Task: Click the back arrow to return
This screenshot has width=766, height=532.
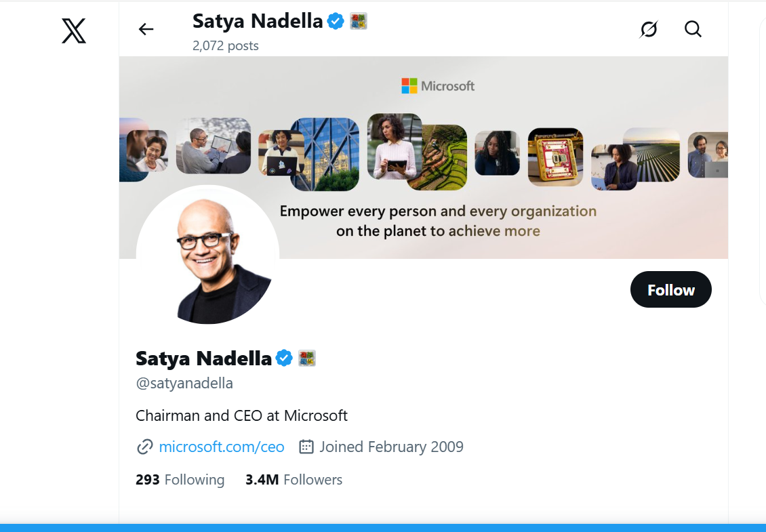Action: (x=146, y=29)
